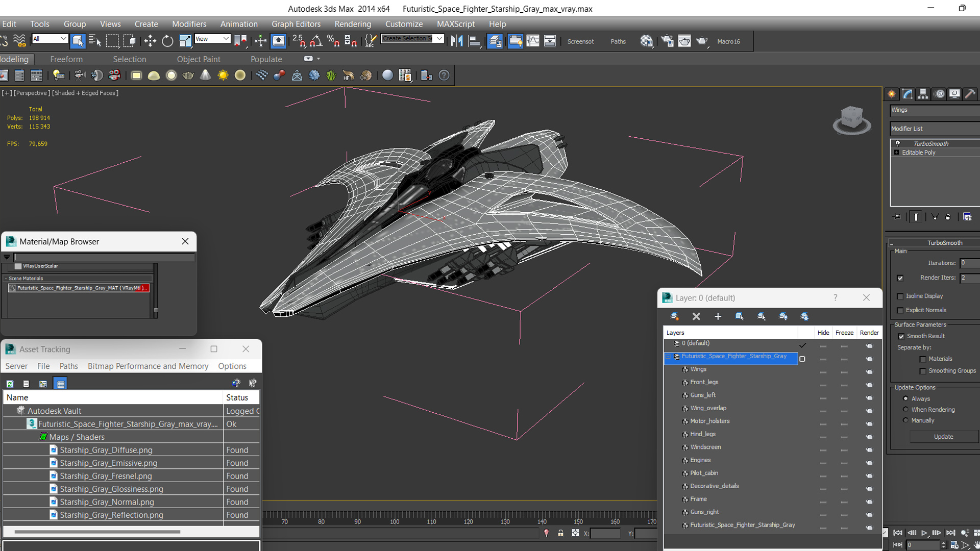The image size is (980, 551).
Task: Delete layer using X icon in Layer dialog
Action: (696, 316)
